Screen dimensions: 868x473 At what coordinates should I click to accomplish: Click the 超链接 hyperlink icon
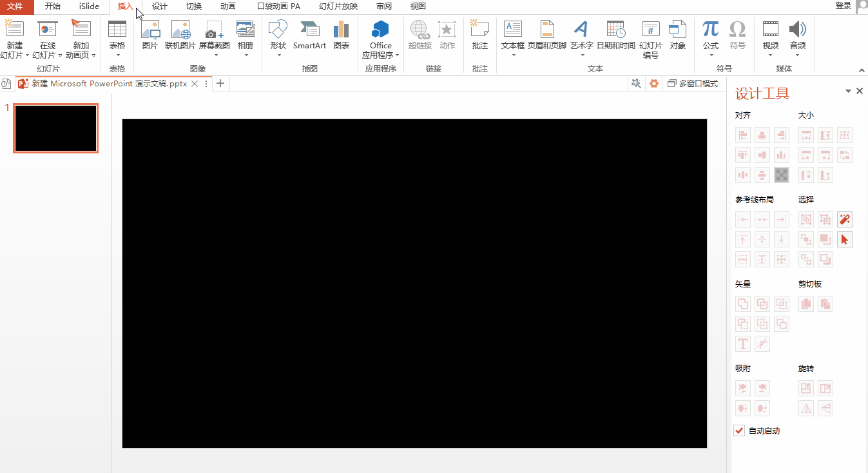point(420,35)
